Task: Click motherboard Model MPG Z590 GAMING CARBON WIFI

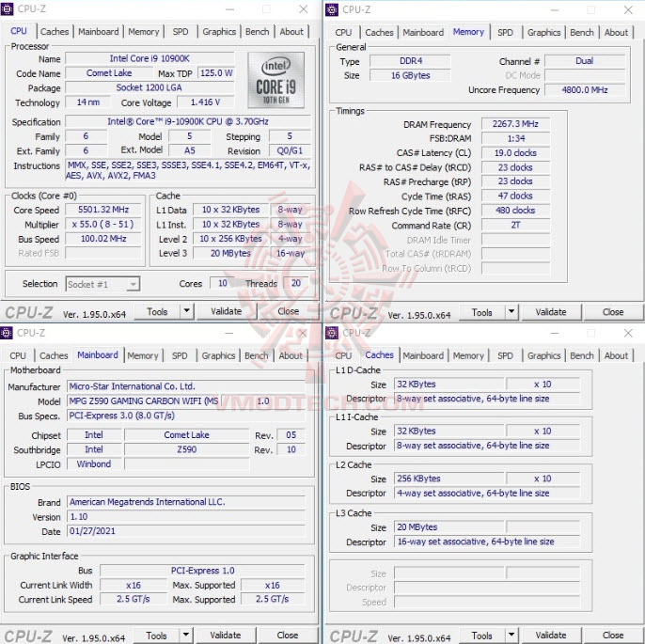Action: pos(144,401)
